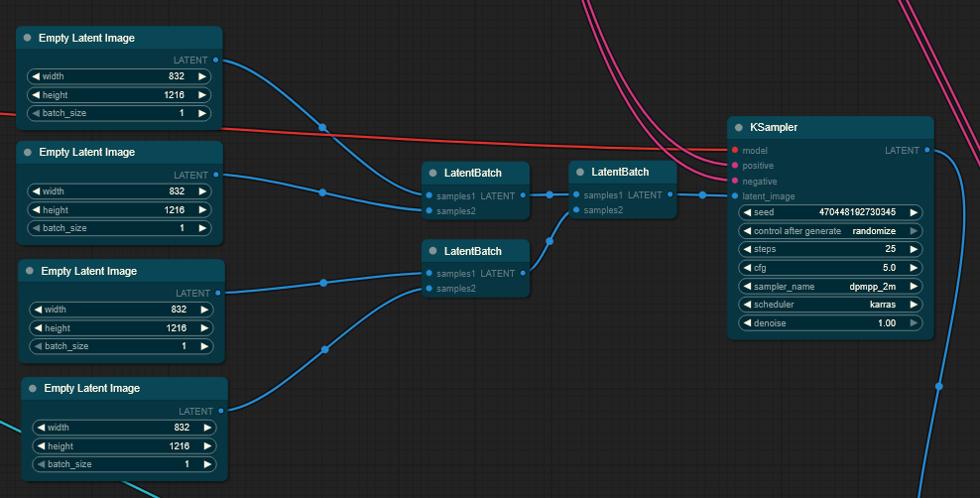Click samples2 input socket on upper-left LatentBatch
Viewport: 980px width, 498px height.
point(429,210)
